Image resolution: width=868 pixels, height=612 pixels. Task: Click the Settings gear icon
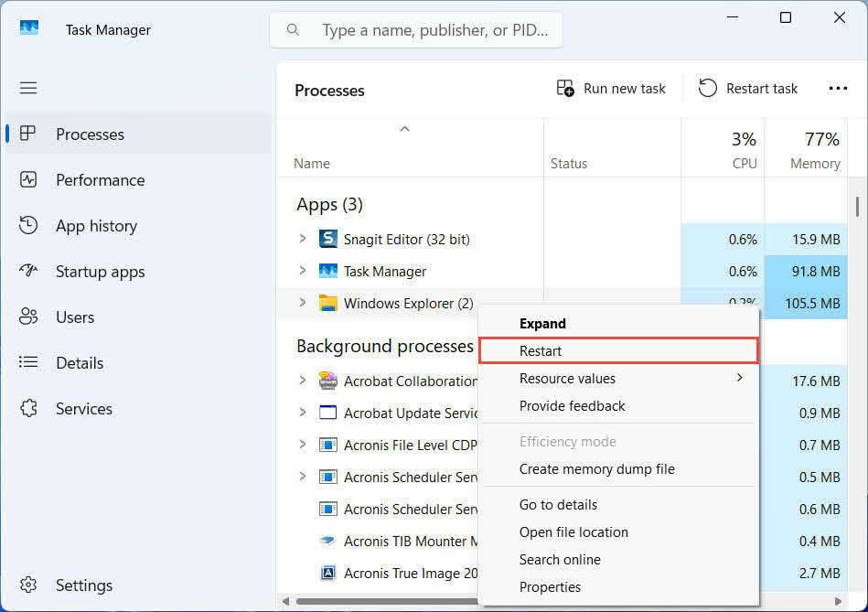pyautogui.click(x=28, y=585)
